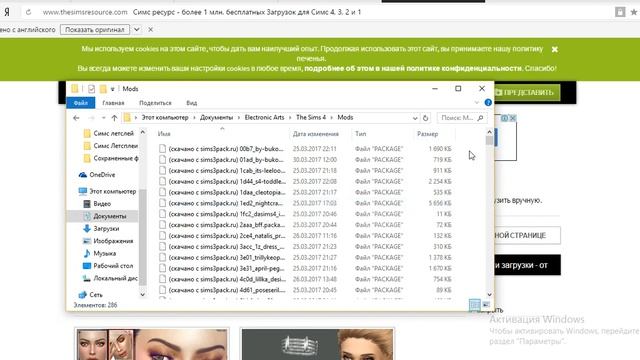This screenshot has width=640, height=360.
Task: Go back with the Explorer back arrow
Action: [76, 118]
